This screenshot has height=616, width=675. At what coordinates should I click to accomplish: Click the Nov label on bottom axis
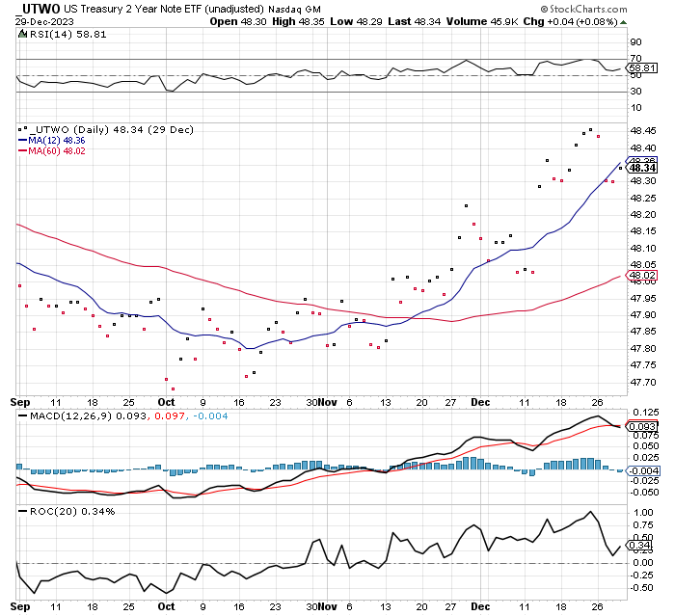click(x=328, y=606)
